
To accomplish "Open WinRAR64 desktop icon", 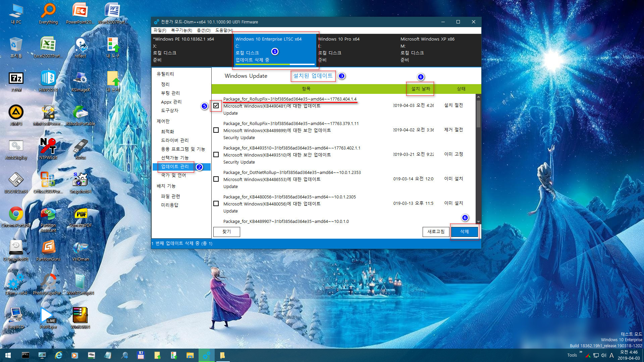I will [80, 318].
